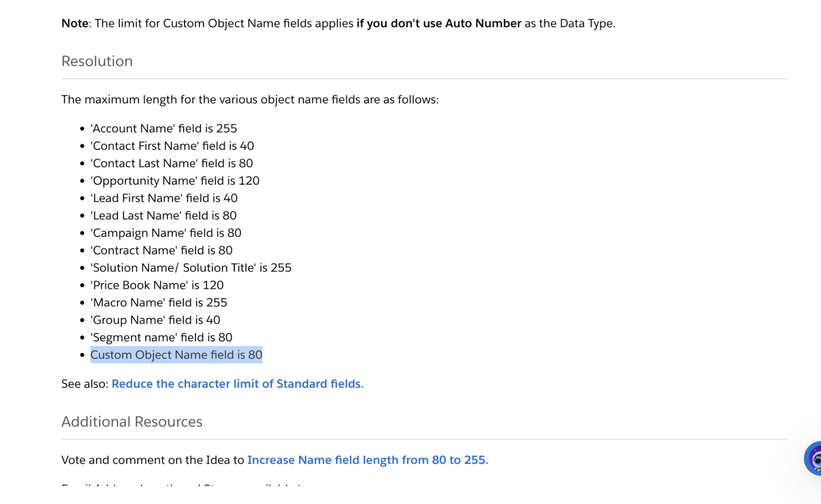
Task: Click the Additional Resources heading
Action: coord(132,422)
